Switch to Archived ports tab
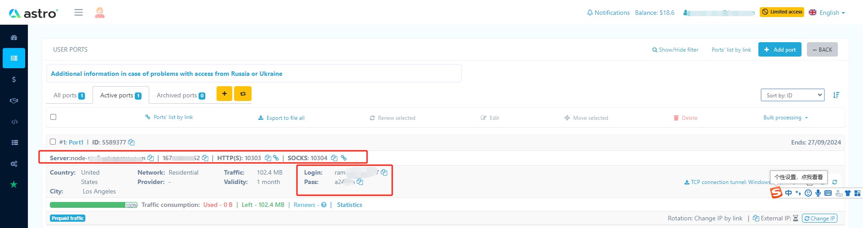Image resolution: width=868 pixels, height=228 pixels. (181, 95)
